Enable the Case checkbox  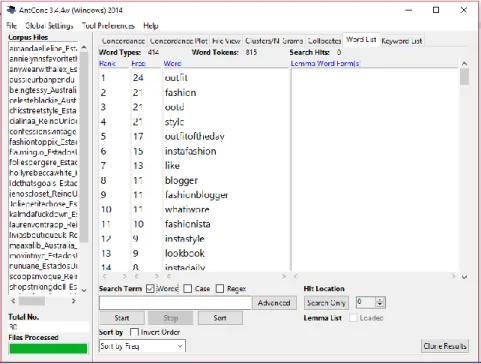(188, 288)
